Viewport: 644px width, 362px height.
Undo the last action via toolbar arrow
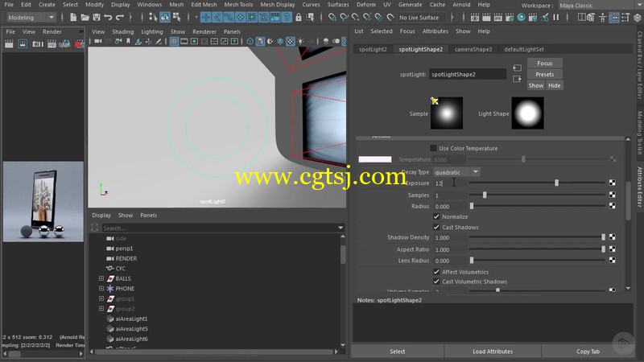(x=108, y=18)
